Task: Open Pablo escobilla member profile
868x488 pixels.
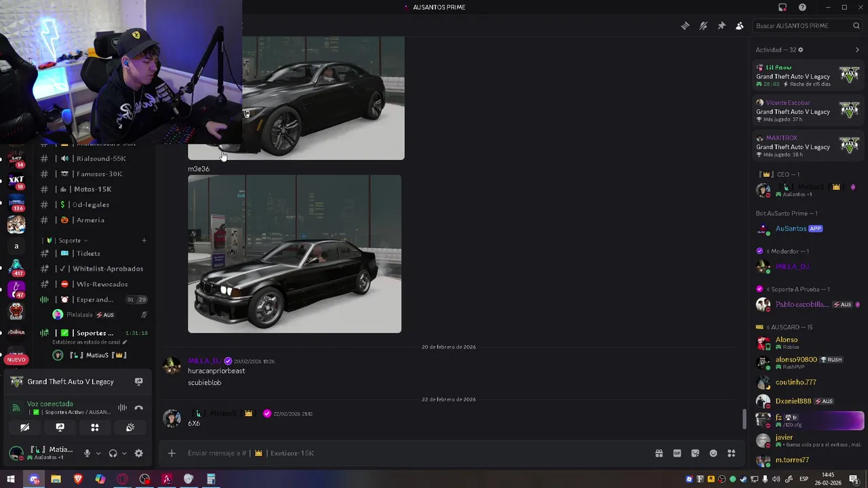Action: coord(808,304)
